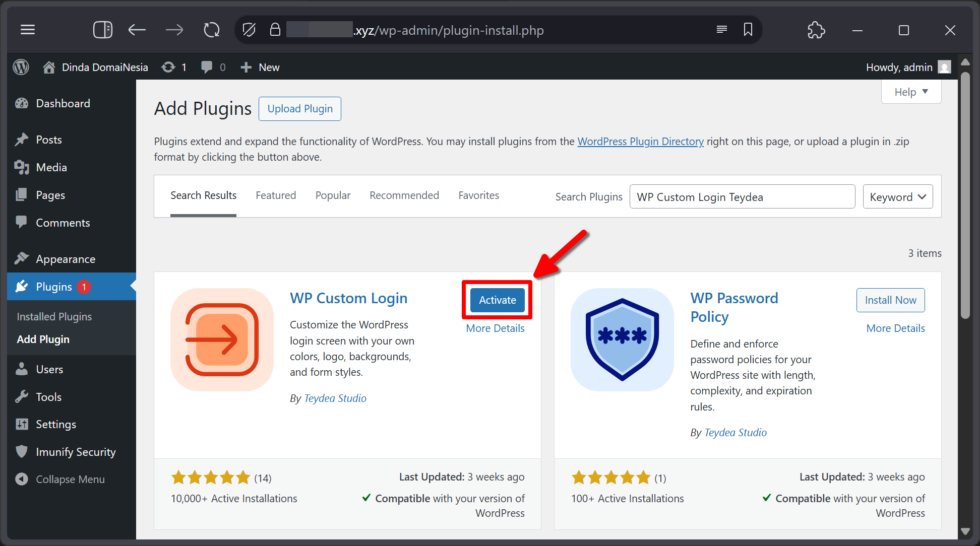Screen dimensions: 980x546
Task: Toggle the browser sidebar panel icon
Action: tap(103, 30)
